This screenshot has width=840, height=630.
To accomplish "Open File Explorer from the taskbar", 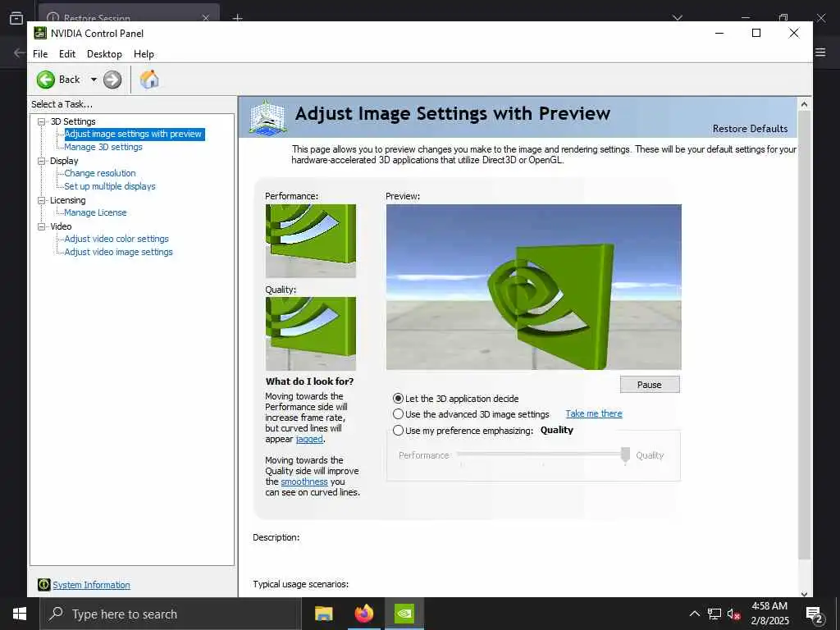I will [x=323, y=614].
